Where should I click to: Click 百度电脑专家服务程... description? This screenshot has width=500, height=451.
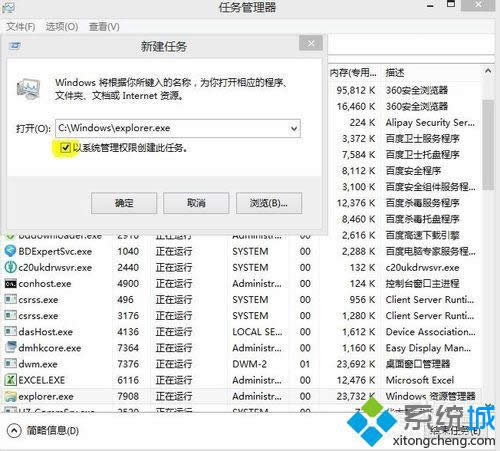(430, 251)
